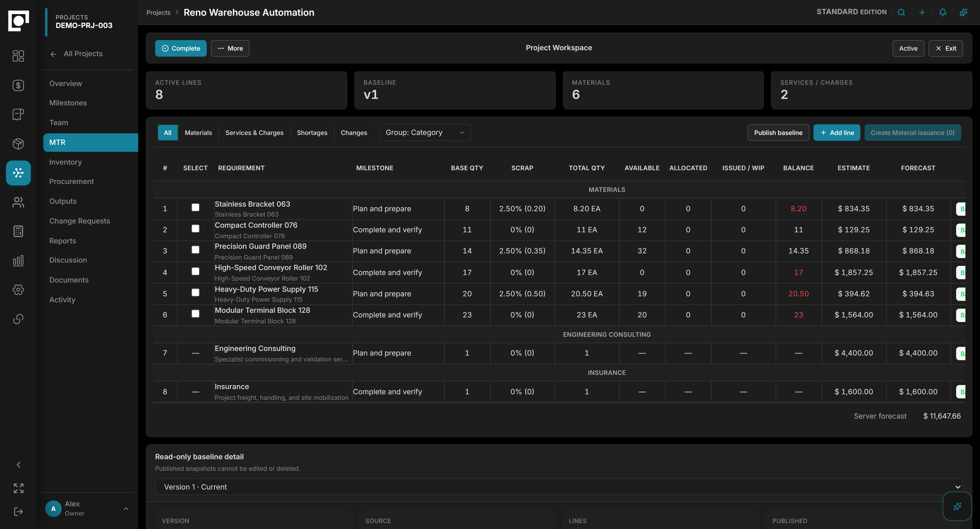
Task: Select the High-Speed Conveyor Roller 102 checkbox
Action: click(195, 271)
